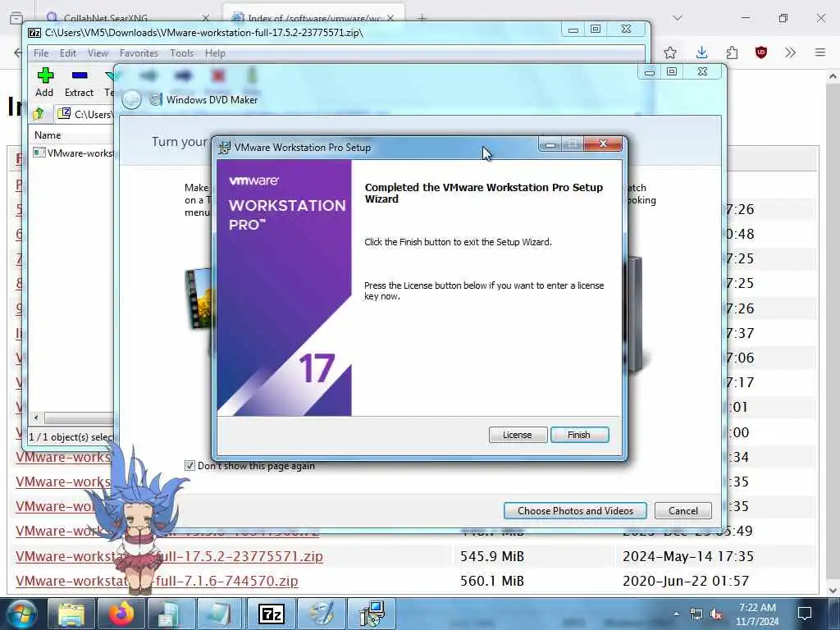Click the 7-Zip Extract toolbar icon
This screenshot has height=630, width=840.
pos(80,82)
